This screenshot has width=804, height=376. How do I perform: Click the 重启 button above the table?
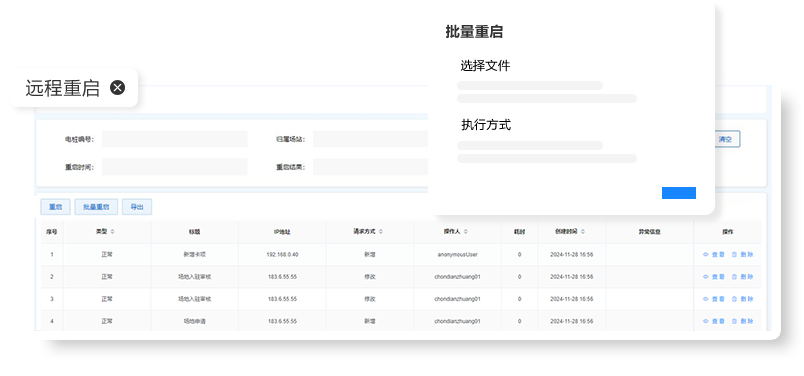[55, 207]
